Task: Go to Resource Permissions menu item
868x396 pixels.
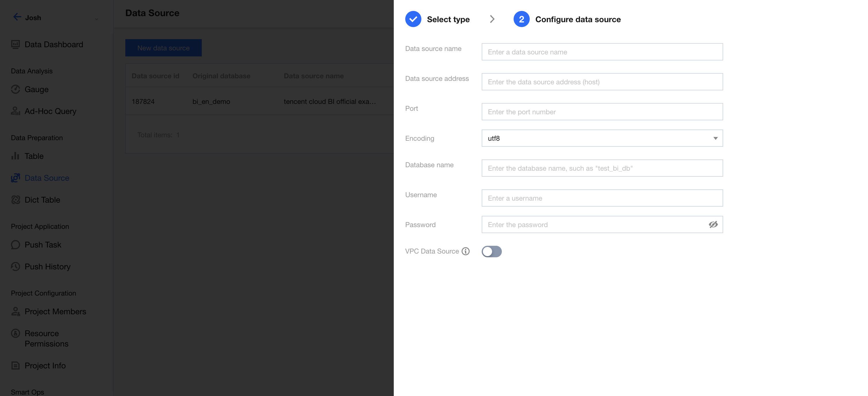Action: click(46, 338)
